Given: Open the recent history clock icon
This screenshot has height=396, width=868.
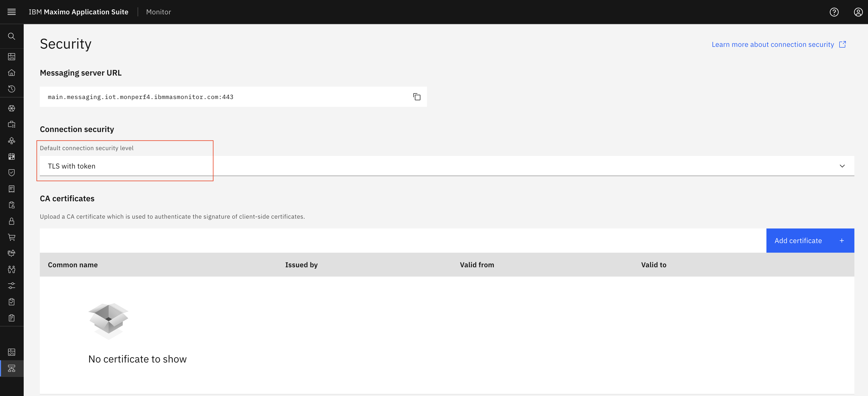Looking at the screenshot, I should coord(11,89).
